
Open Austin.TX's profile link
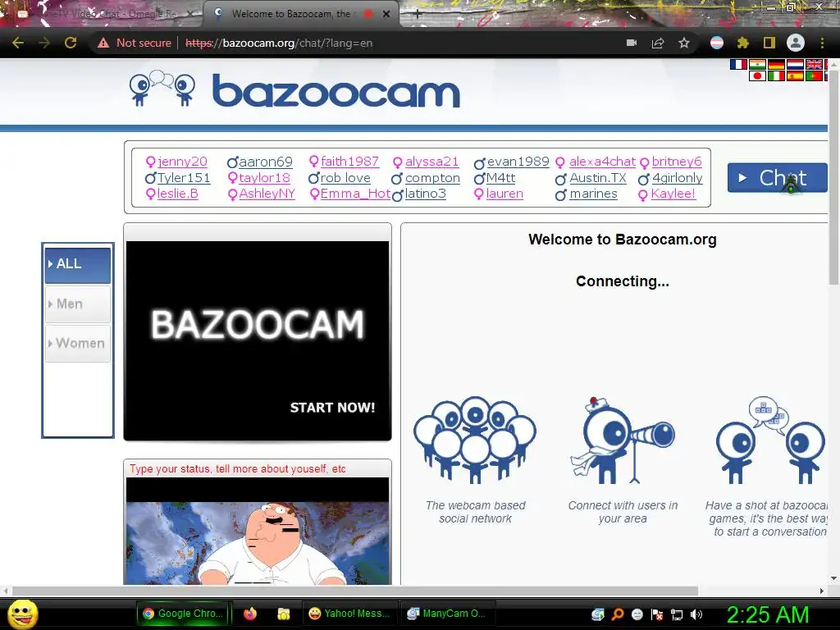tap(598, 178)
